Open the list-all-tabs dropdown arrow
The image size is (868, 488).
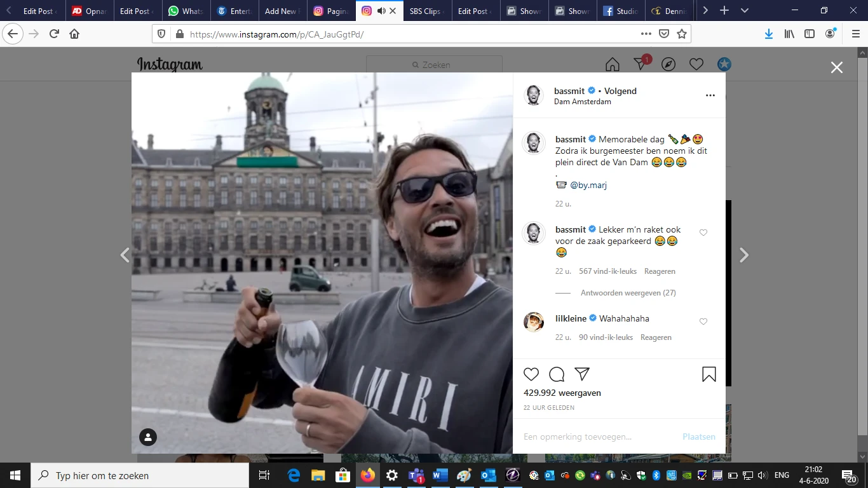point(745,11)
